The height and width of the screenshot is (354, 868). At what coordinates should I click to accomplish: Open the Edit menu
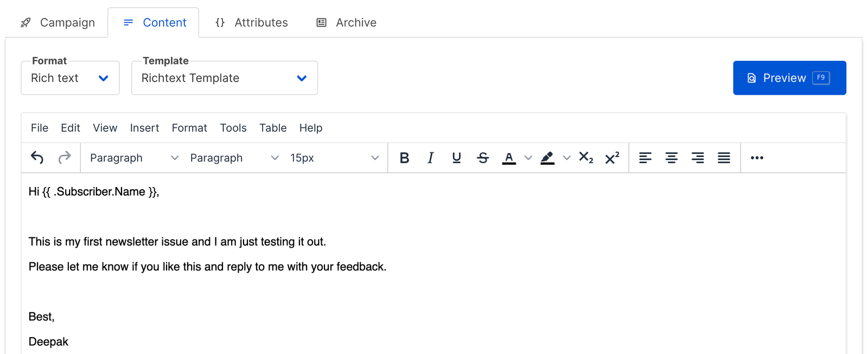coord(71,128)
